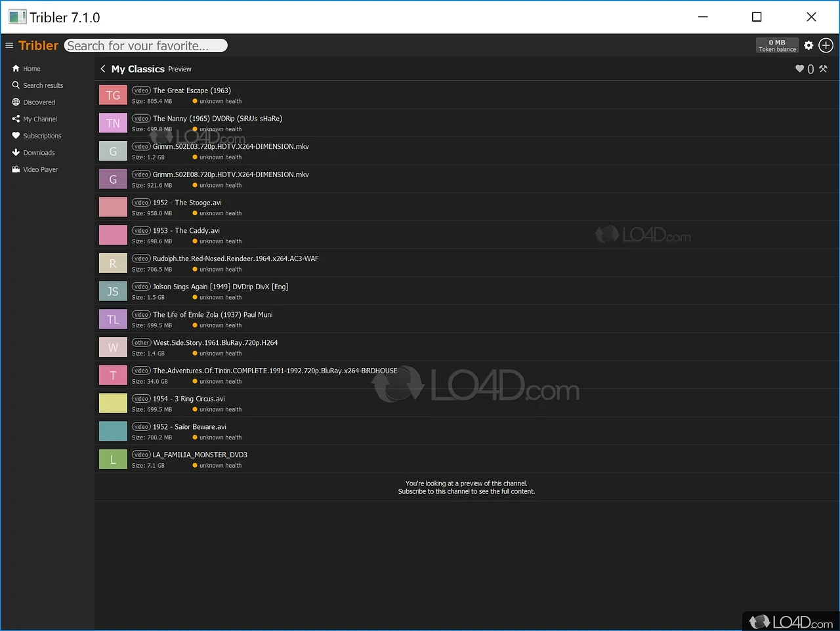
Task: Click the back chevron beside My Classics
Action: (x=103, y=68)
